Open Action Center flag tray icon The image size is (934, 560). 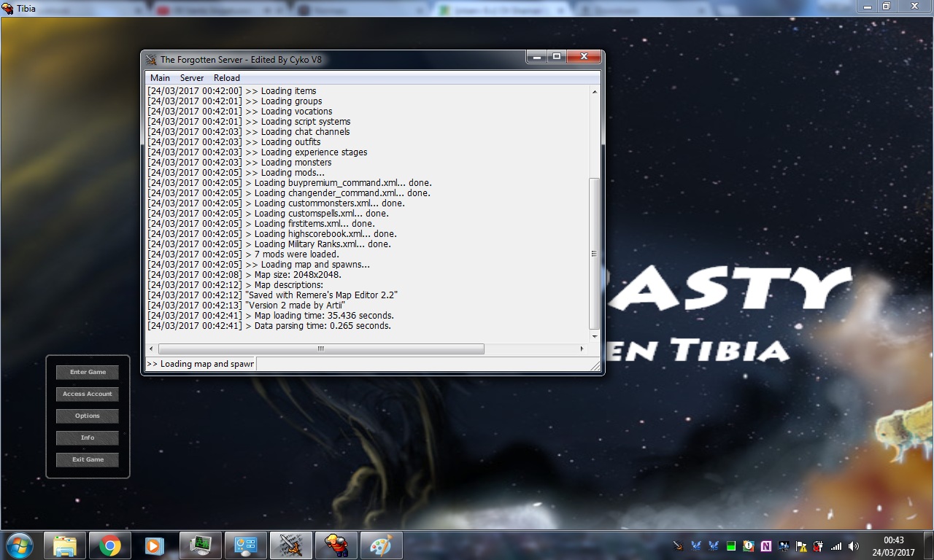tap(801, 545)
